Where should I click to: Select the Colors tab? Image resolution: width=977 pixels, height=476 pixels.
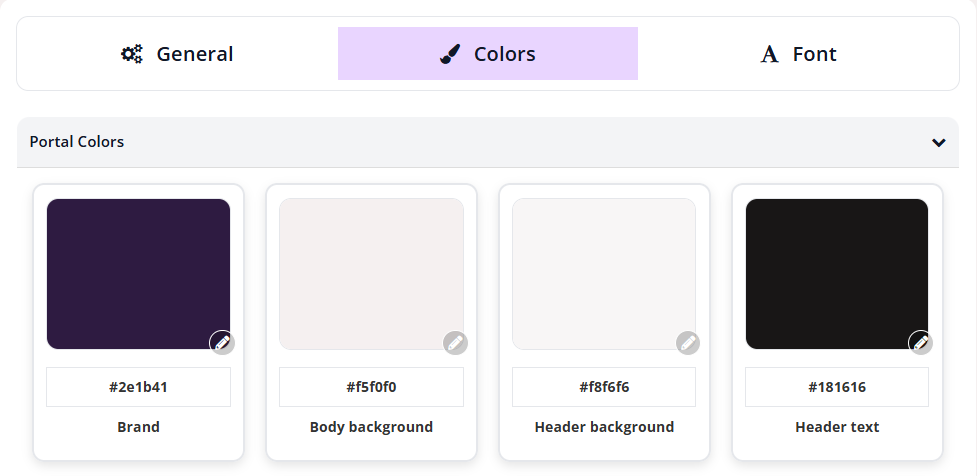(x=488, y=54)
